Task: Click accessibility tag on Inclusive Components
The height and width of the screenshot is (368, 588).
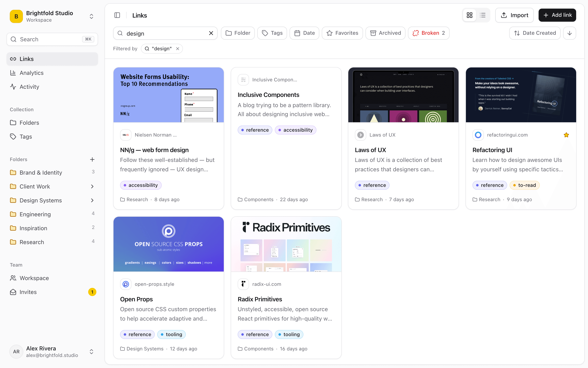Action: pos(295,130)
